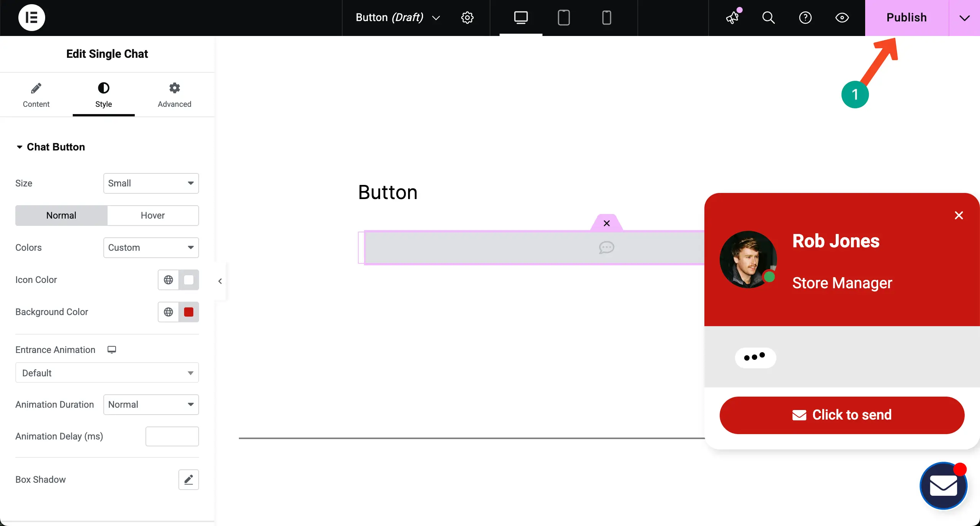The image size is (980, 526).
Task: Click the Click to send button
Action: pos(842,415)
